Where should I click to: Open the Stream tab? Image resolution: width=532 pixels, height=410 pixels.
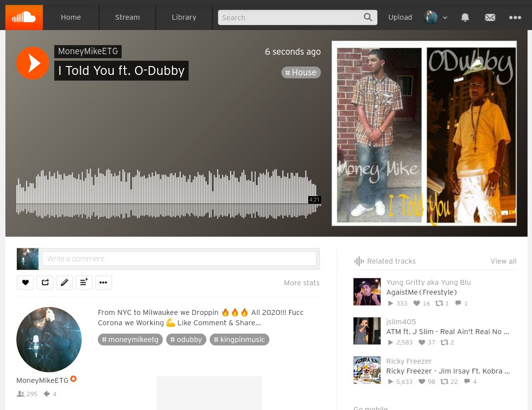tap(127, 17)
